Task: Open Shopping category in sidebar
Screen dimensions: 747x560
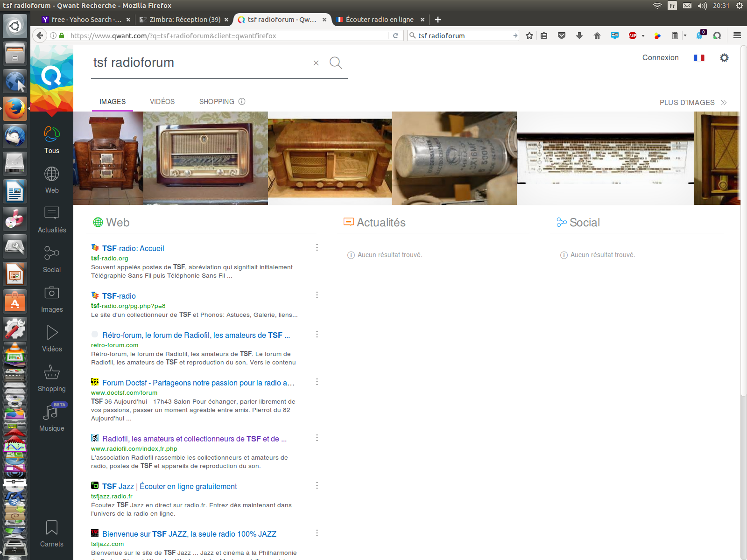Action: [x=52, y=378]
